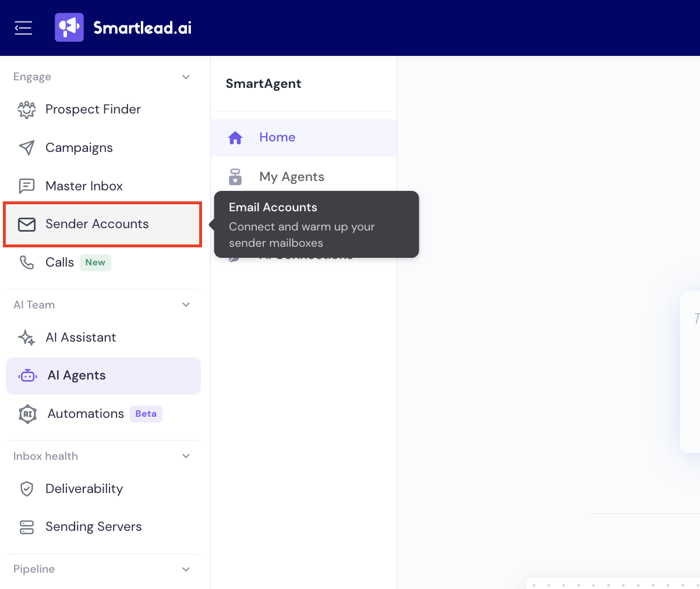This screenshot has width=700, height=589.
Task: Click the Deliverability shield icon
Action: tap(27, 489)
